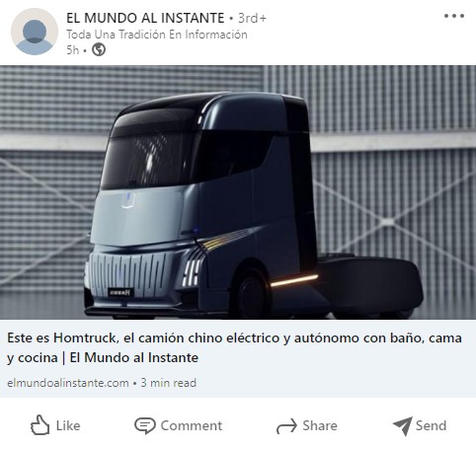Click the 5h post timestamp
The image size is (476, 450).
coord(73,50)
